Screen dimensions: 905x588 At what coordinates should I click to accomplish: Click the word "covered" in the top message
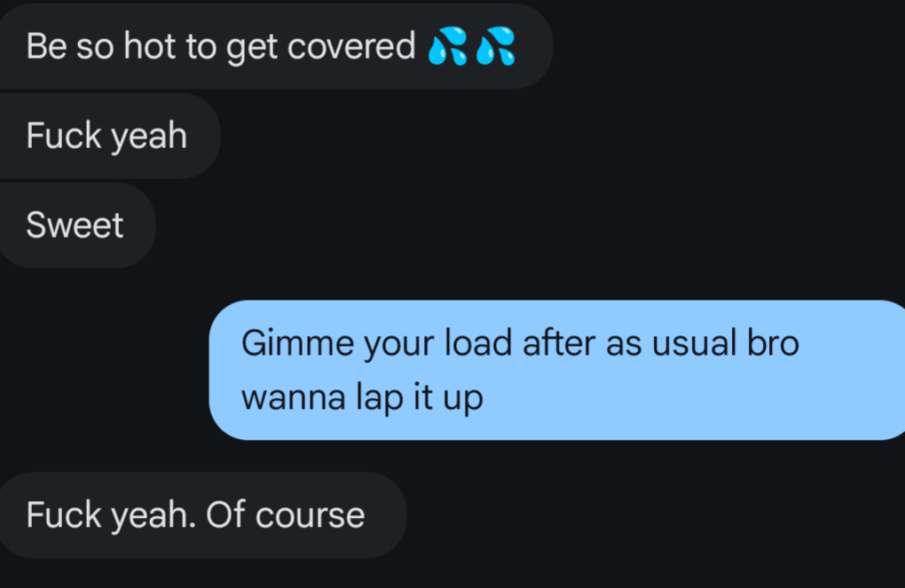click(351, 46)
